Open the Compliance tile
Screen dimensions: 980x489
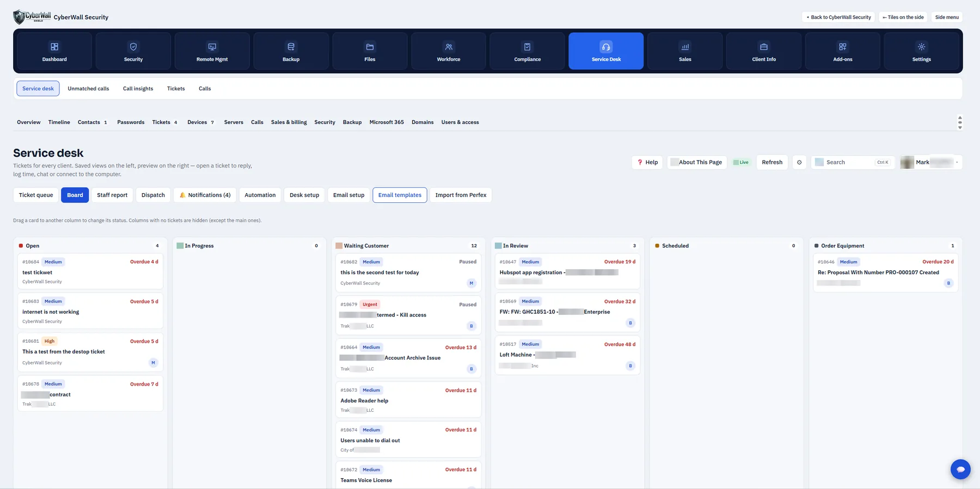(x=528, y=51)
